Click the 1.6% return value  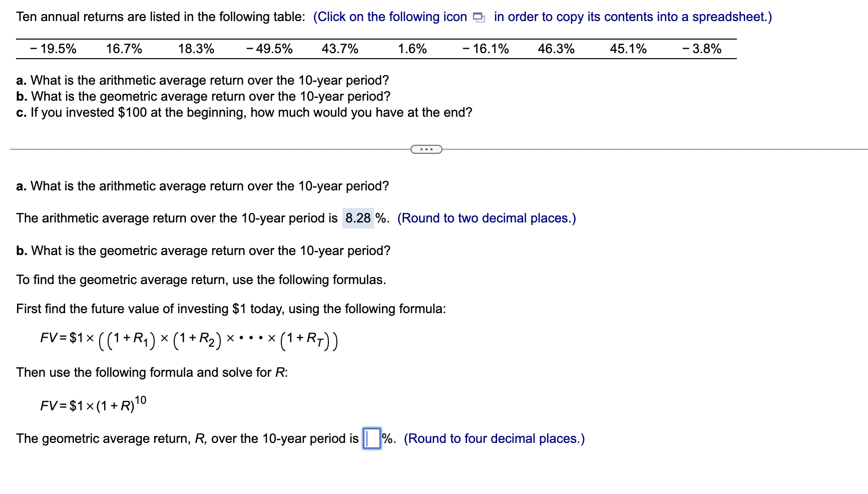coord(412,48)
